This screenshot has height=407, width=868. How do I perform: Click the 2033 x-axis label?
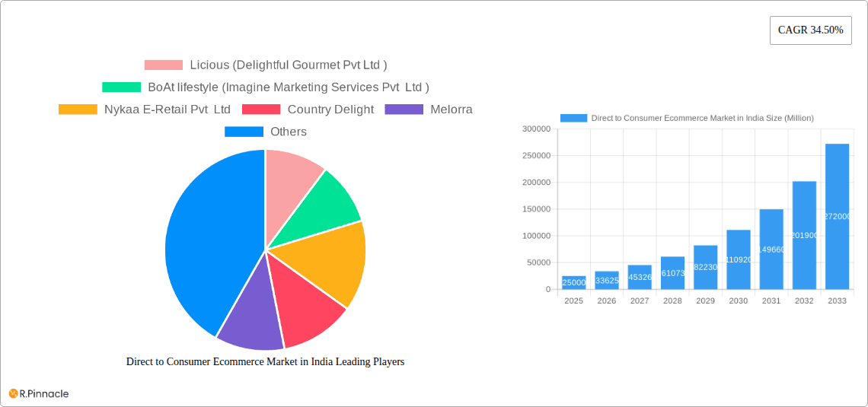[838, 300]
